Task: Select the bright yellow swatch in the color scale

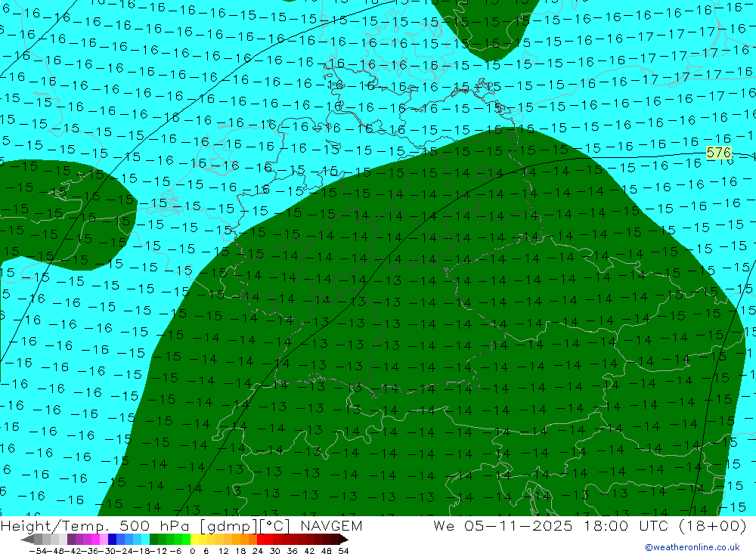Action: pyautogui.click(x=194, y=540)
